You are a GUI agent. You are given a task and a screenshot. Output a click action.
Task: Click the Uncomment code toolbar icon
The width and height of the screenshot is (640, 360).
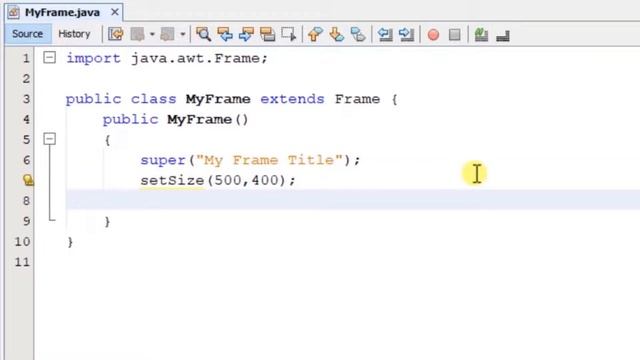[x=503, y=35]
